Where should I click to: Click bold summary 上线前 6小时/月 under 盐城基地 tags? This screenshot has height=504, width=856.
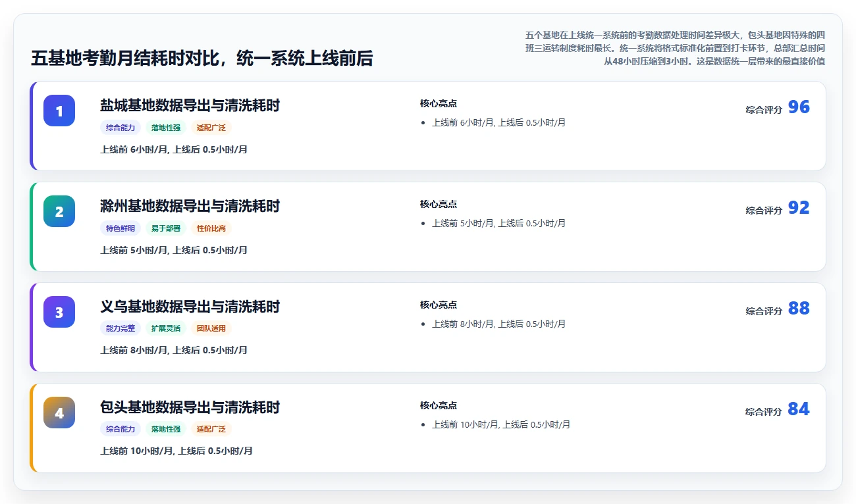pos(174,149)
